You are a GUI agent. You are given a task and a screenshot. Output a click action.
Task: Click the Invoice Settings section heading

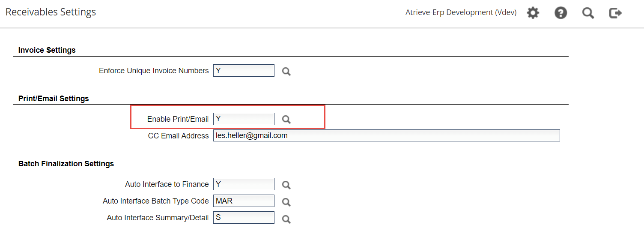click(x=47, y=50)
